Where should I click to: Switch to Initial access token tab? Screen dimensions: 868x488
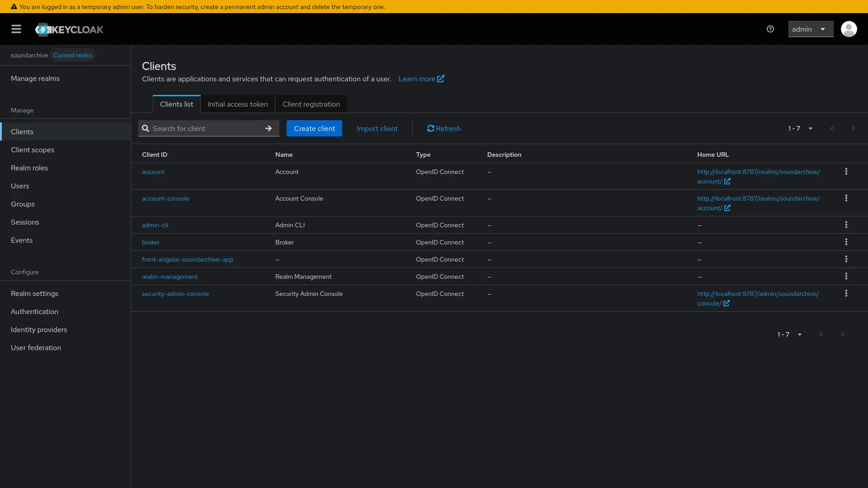click(x=238, y=104)
